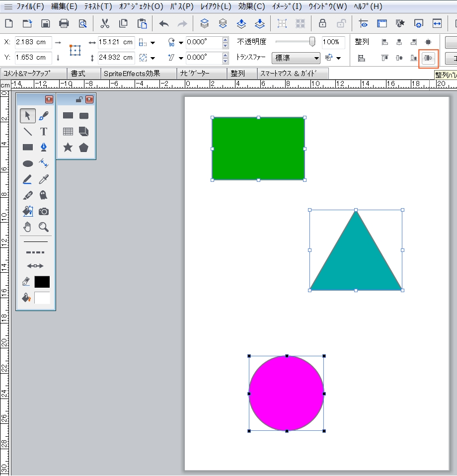Viewport: 457px width, 476px height.
Task: Toggle the padlock on the shape palette
Action: click(79, 99)
